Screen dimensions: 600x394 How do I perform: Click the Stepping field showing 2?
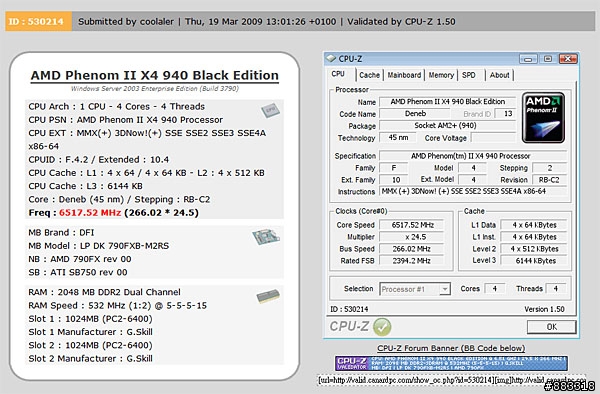(x=549, y=168)
